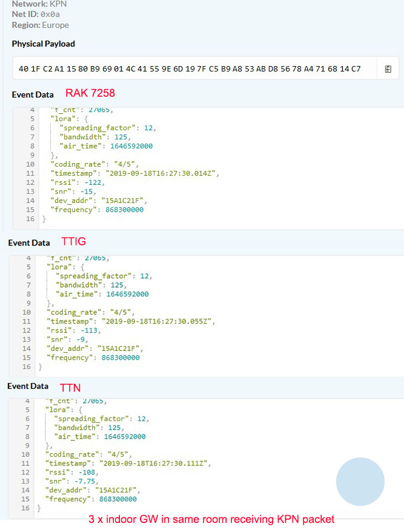Image resolution: width=404 pixels, height=532 pixels.
Task: Copy the physical payload with clipboard icon
Action: pos(388,69)
